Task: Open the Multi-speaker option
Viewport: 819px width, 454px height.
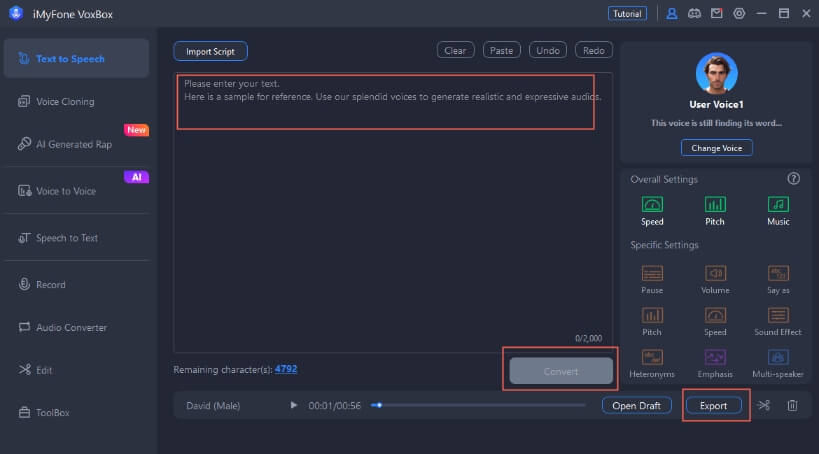Action: [x=778, y=362]
